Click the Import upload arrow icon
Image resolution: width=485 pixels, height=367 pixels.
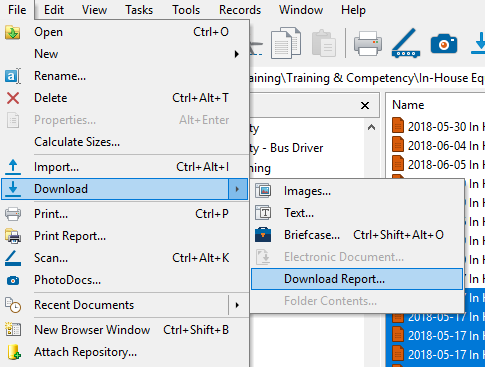13,167
